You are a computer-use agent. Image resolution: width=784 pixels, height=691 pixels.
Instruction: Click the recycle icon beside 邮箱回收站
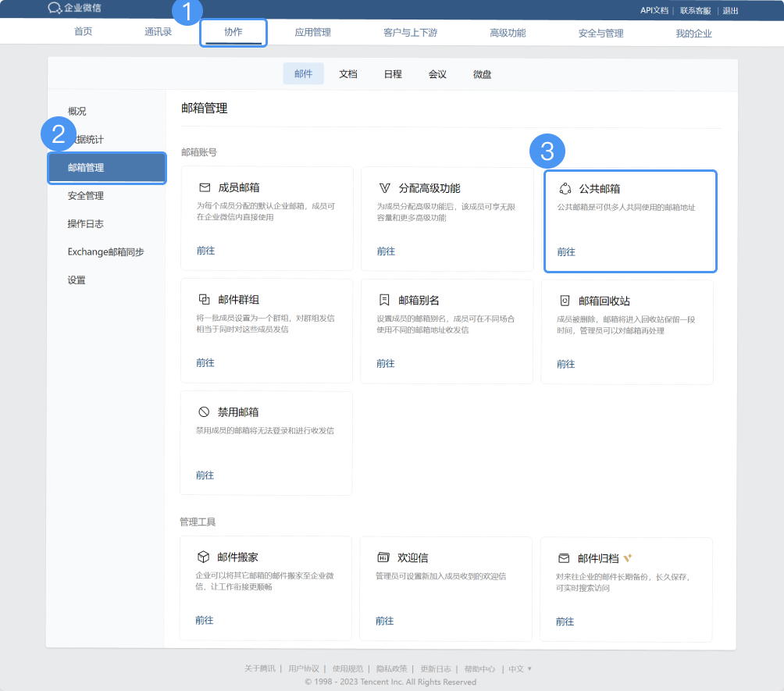(x=565, y=300)
